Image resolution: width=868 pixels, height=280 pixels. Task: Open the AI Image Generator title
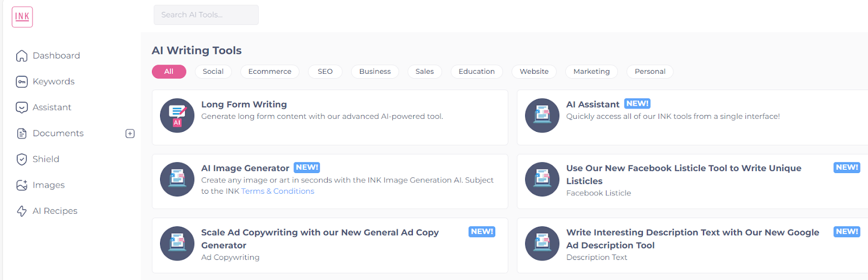click(245, 168)
